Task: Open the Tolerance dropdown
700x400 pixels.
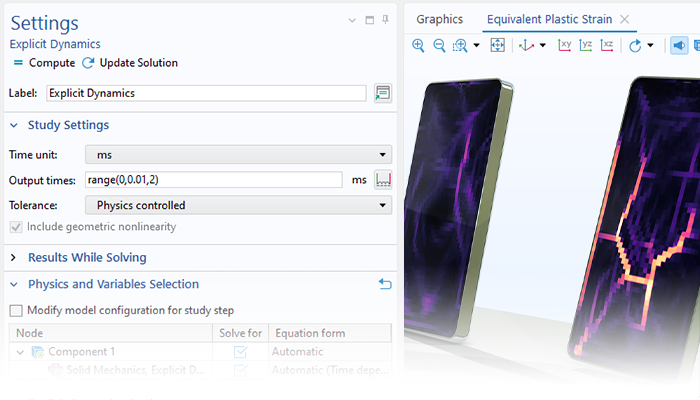Action: click(238, 205)
